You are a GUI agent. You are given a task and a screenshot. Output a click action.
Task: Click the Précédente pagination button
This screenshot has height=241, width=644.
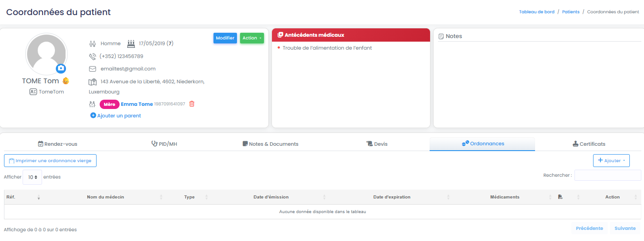pyautogui.click(x=590, y=229)
